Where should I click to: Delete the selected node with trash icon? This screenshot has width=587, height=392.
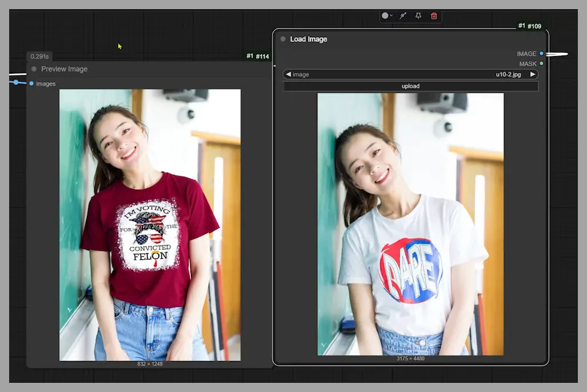point(434,16)
